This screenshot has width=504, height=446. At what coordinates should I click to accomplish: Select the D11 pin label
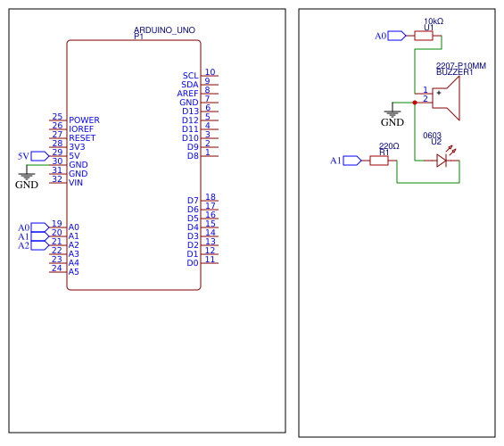[190, 129]
